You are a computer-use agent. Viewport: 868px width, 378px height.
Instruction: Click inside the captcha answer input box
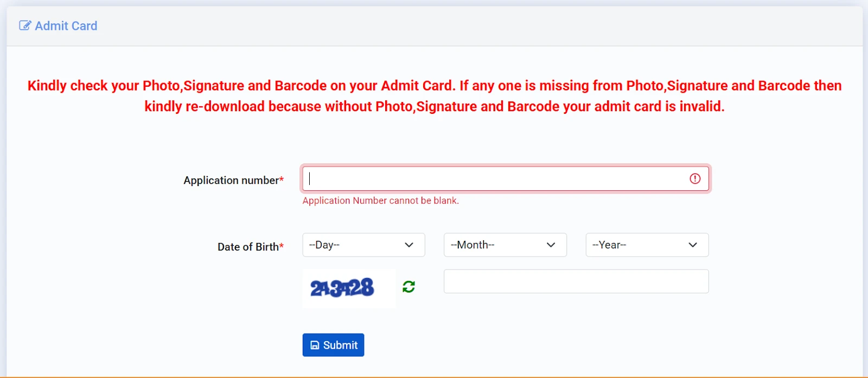coord(576,281)
